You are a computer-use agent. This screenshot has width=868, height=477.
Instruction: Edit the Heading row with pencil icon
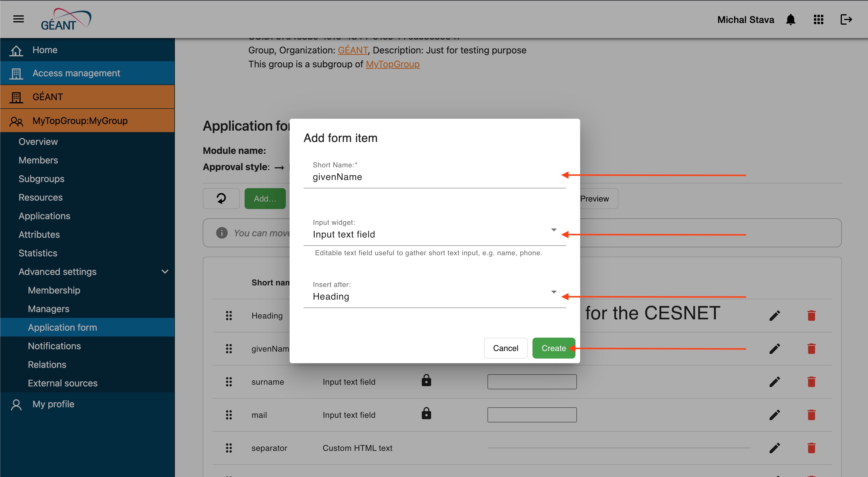(775, 316)
